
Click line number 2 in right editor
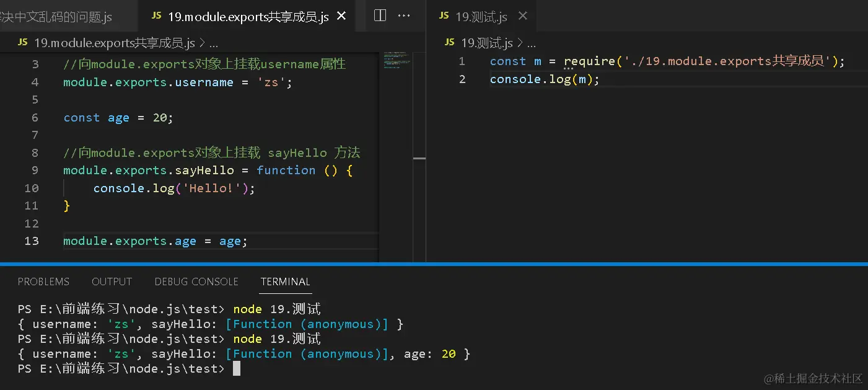462,79
